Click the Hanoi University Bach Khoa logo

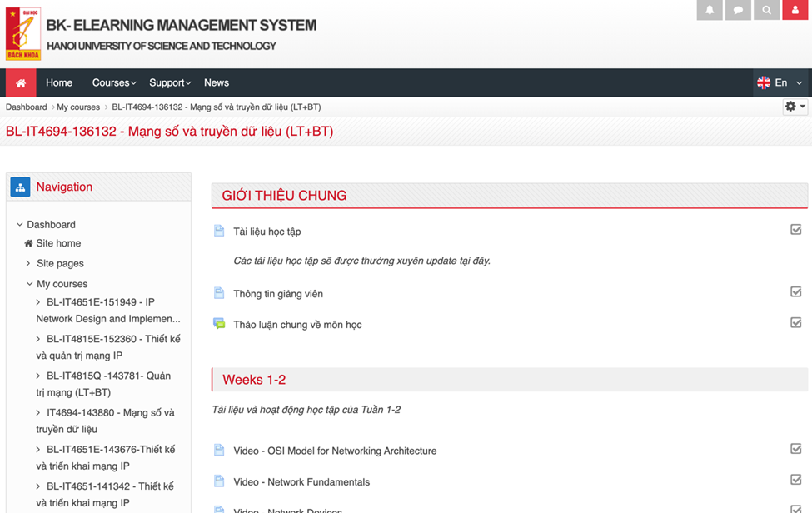[x=23, y=34]
